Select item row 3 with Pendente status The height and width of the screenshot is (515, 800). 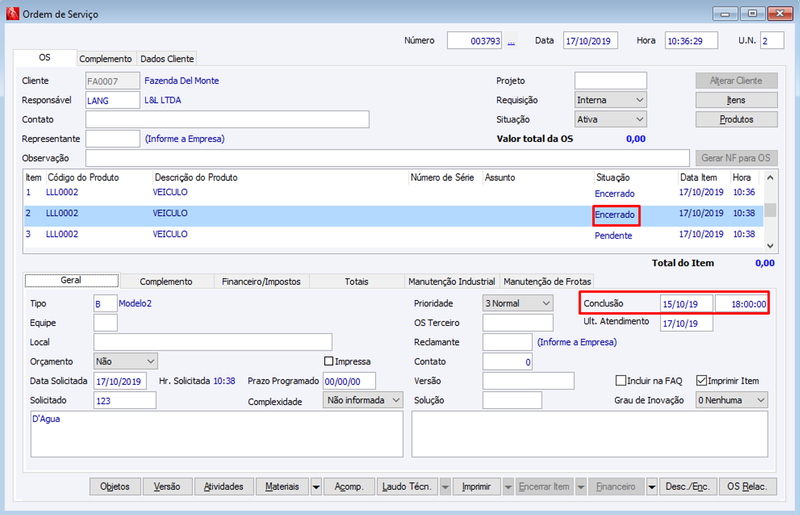pyautogui.click(x=393, y=235)
